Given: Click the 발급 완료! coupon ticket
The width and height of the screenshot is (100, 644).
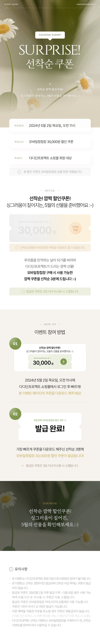Looking at the screenshot, I should click(50, 427).
